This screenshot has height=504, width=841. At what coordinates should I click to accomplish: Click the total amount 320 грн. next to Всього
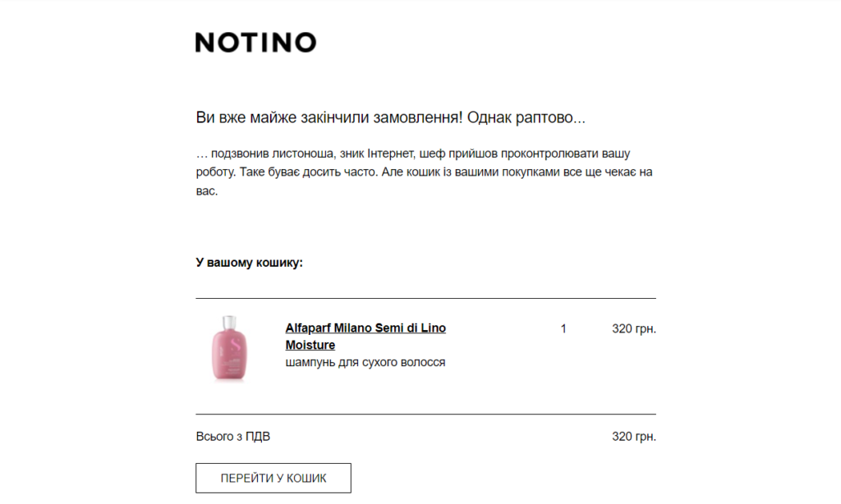634,437
